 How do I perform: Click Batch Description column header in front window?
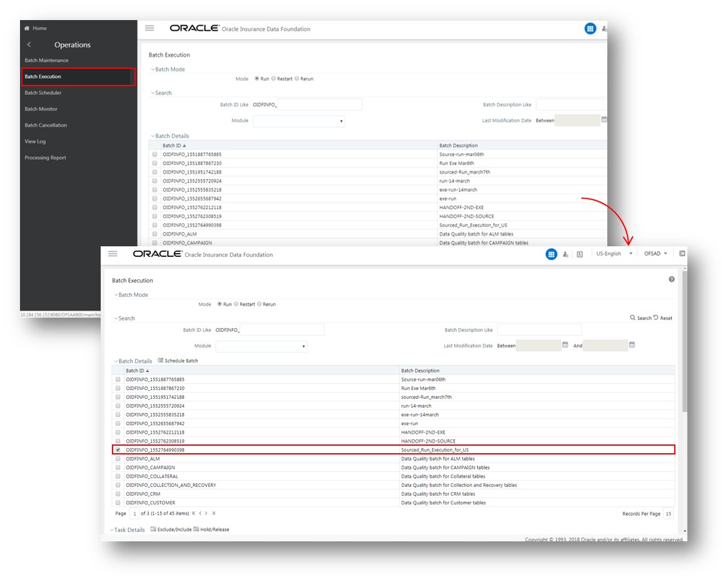(x=420, y=371)
